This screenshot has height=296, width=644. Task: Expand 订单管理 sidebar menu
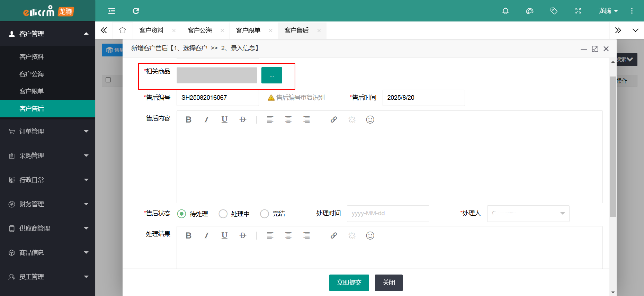[x=47, y=132]
